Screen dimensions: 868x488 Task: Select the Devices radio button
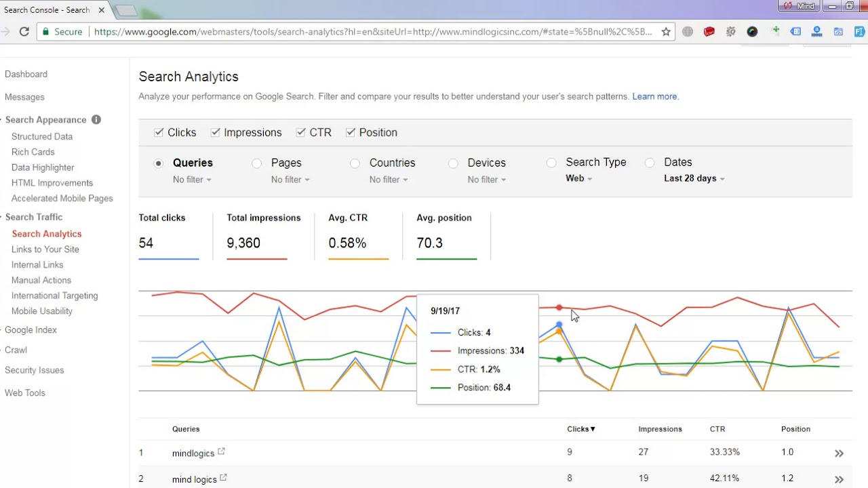click(453, 163)
